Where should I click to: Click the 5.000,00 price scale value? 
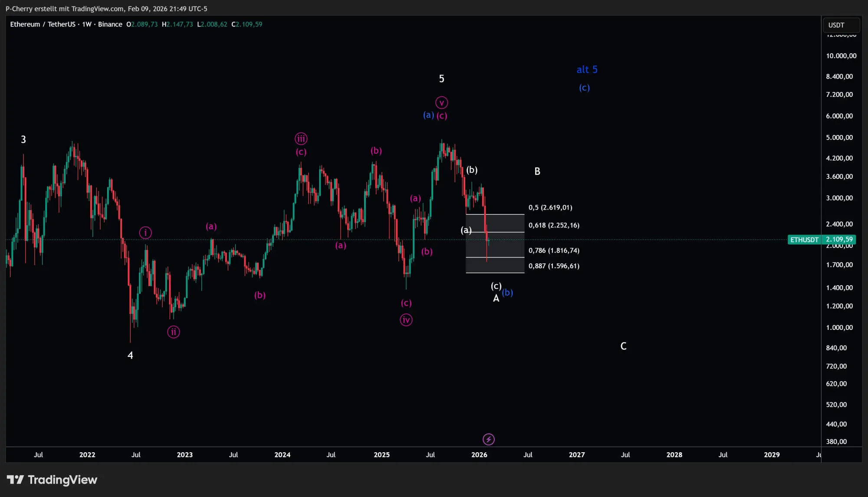pyautogui.click(x=838, y=138)
